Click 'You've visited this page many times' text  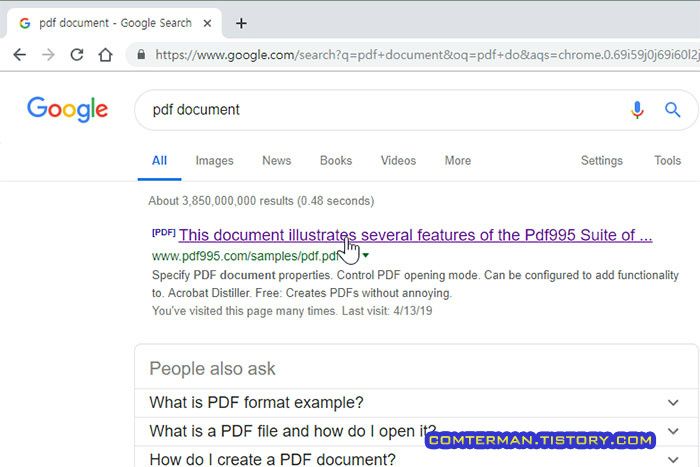(244, 311)
